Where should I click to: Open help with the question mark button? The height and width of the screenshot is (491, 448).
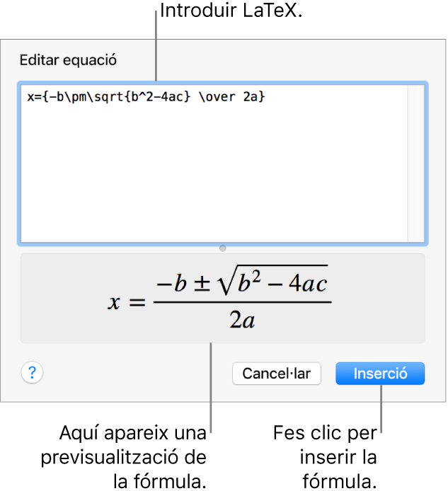point(33,373)
